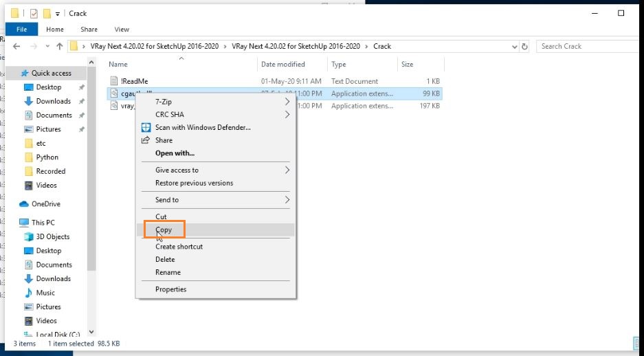This screenshot has height=356, width=644.
Task: Switch to the Home ribbon tab
Action: pos(54,29)
